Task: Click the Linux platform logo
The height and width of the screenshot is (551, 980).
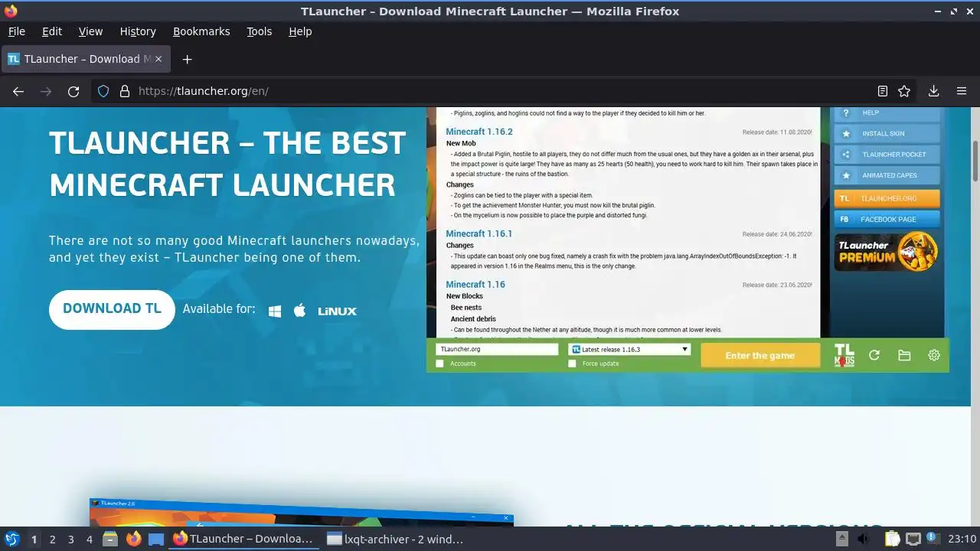Action: 338,311
